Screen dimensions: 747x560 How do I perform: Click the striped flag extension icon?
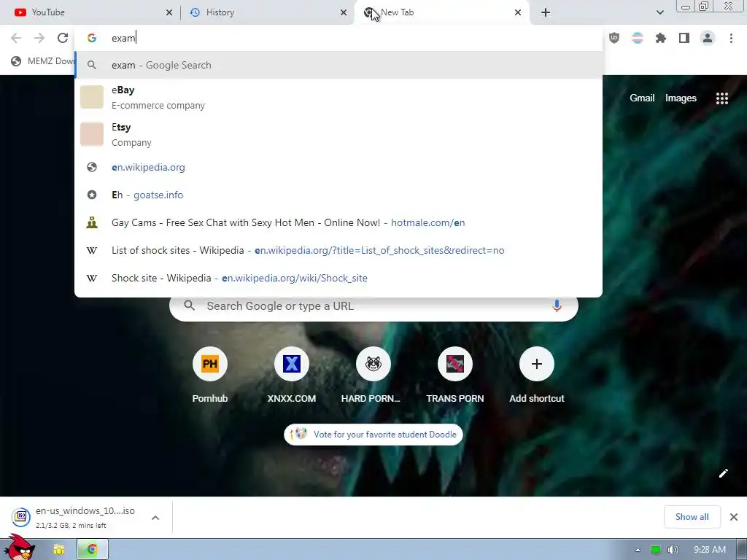point(638,38)
